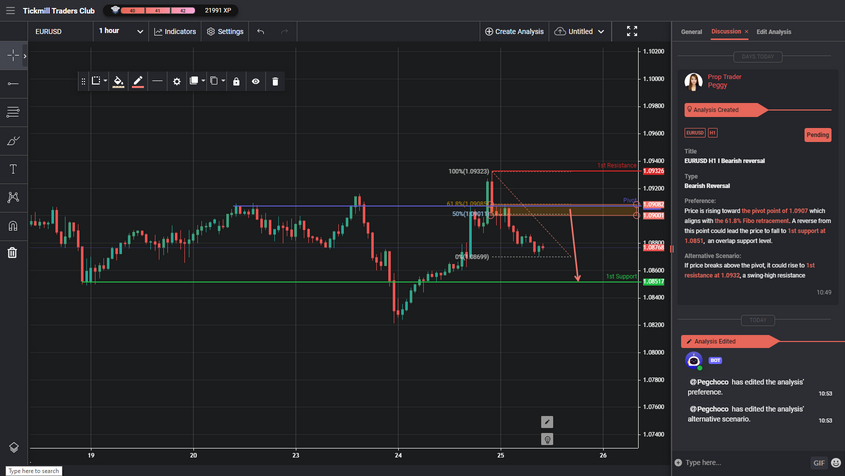The height and width of the screenshot is (476, 845).
Task: Open the 1 hour timeframe dropdown
Action: 121,31
